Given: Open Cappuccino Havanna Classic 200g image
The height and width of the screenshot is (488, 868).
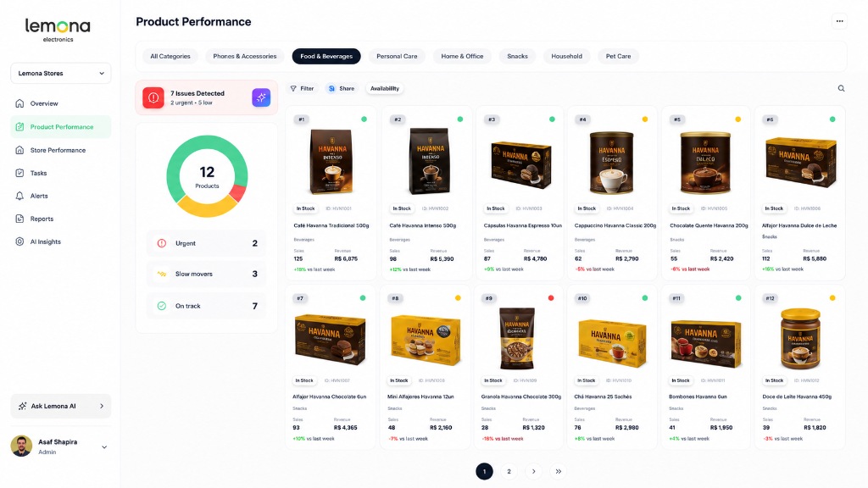Looking at the screenshot, I should 611,163.
